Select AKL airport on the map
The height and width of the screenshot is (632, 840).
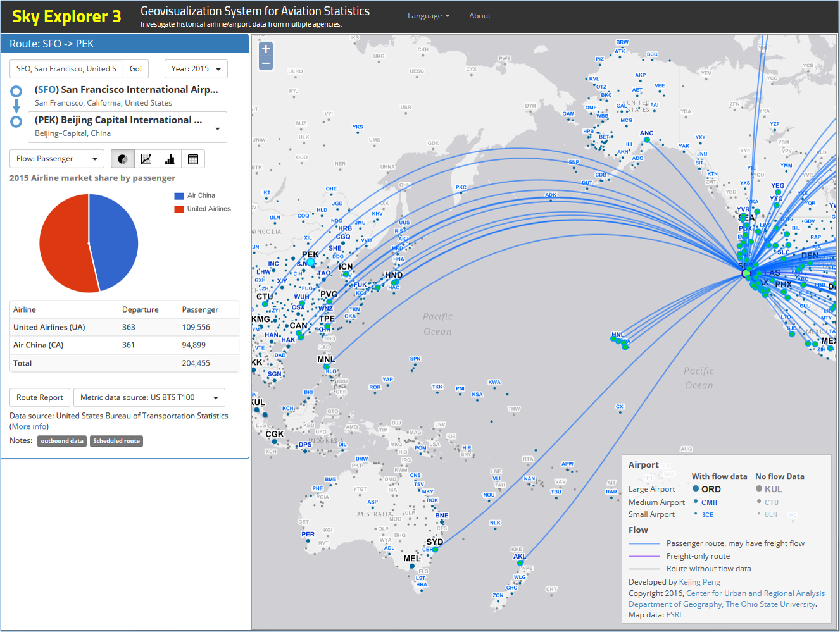(520, 563)
